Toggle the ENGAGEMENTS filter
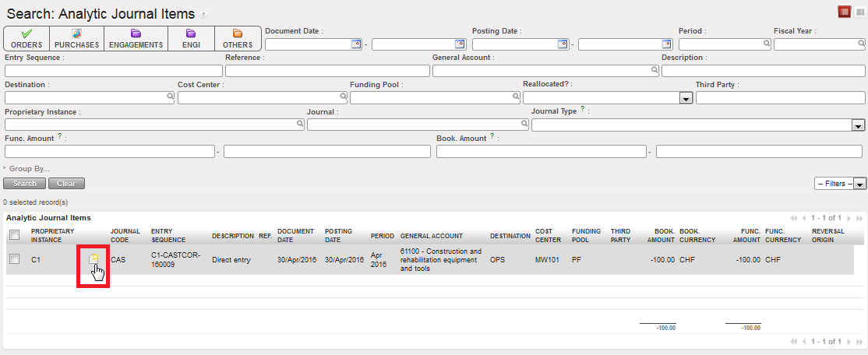Image resolution: width=868 pixels, height=355 pixels. 136,38
